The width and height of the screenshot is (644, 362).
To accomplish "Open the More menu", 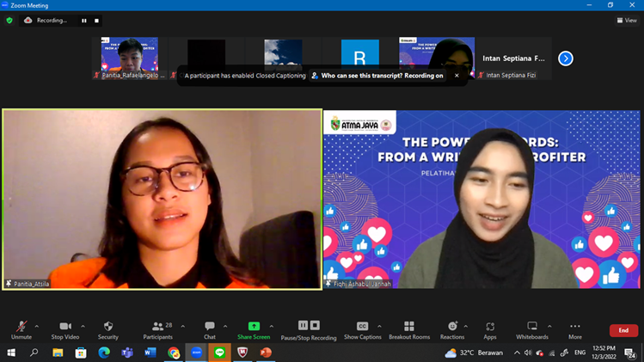I will coord(575,329).
